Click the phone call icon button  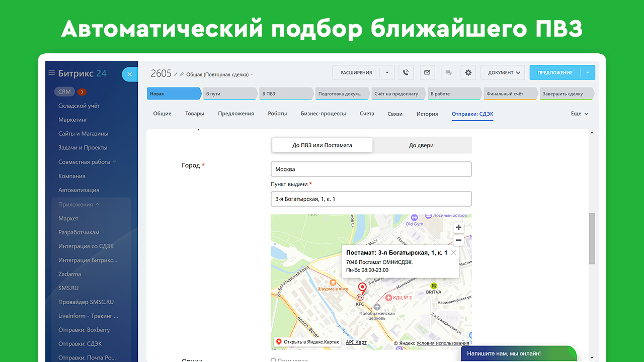coord(406,72)
